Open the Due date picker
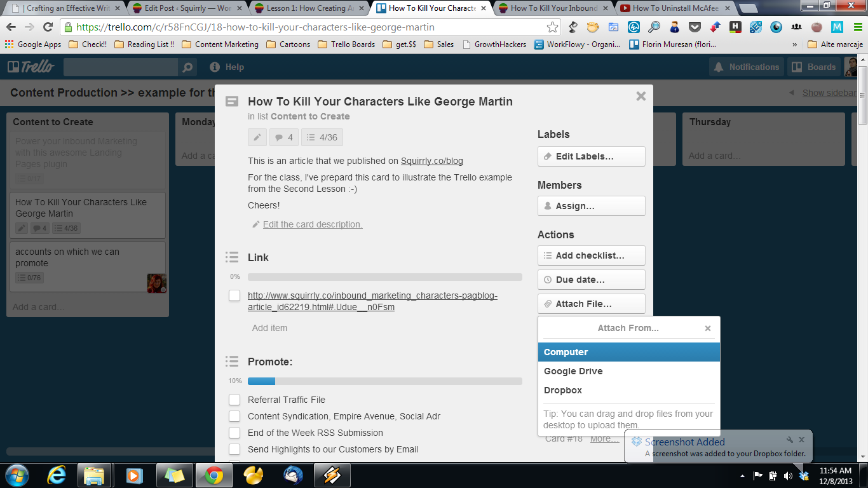 coord(591,280)
